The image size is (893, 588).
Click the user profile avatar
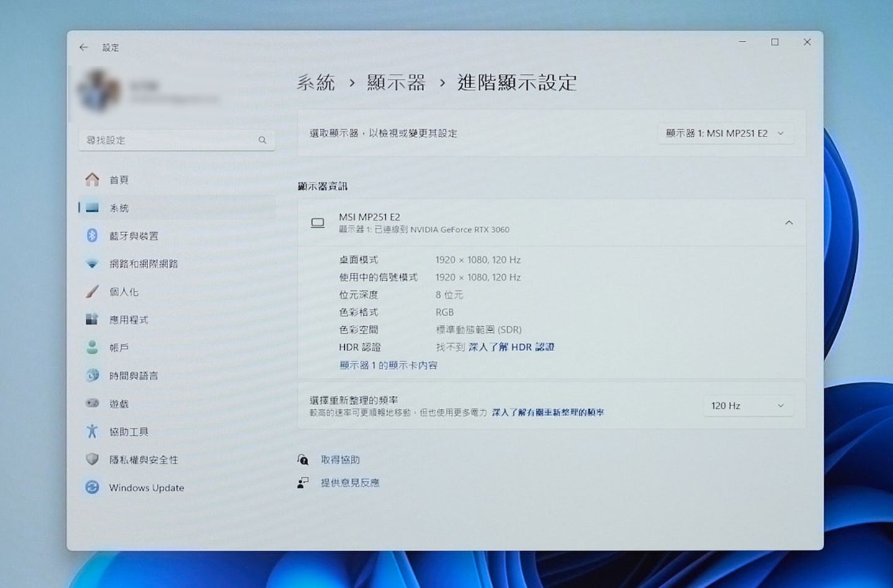[100, 91]
